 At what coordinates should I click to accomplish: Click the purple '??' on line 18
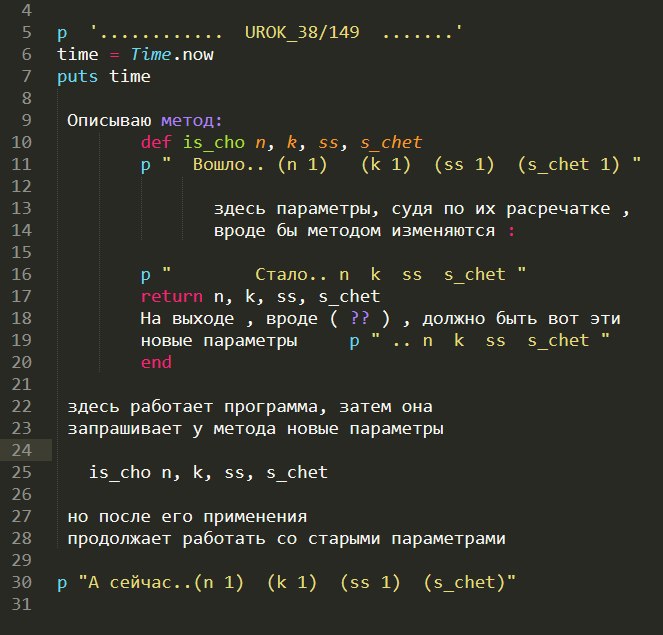[x=360, y=318]
